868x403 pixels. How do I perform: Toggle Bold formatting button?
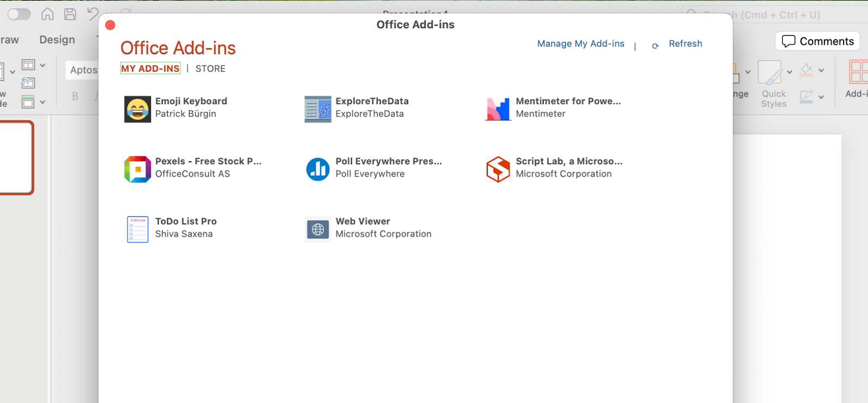click(75, 96)
